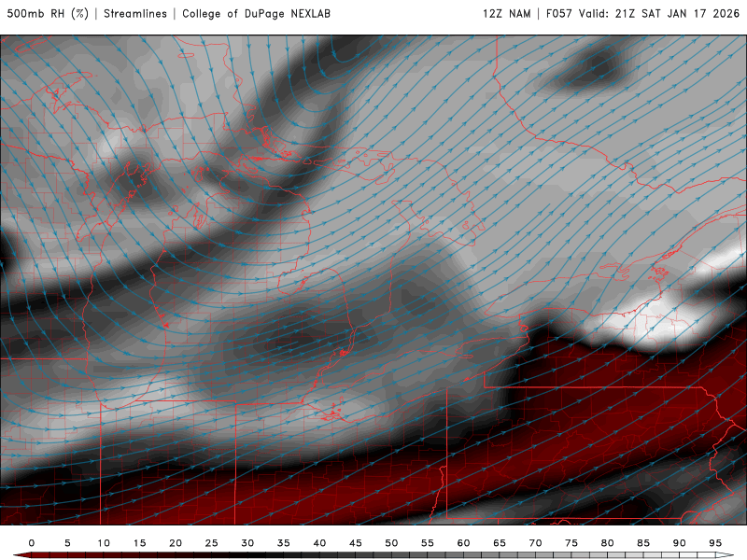The image size is (747, 560).
Task: Select the 80 value on the color scale
Action: tap(608, 543)
